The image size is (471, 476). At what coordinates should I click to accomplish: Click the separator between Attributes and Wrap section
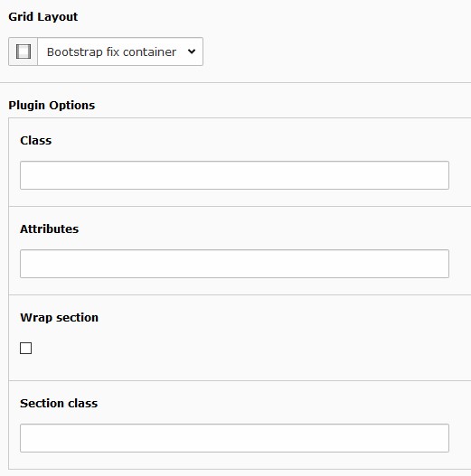tap(240, 294)
